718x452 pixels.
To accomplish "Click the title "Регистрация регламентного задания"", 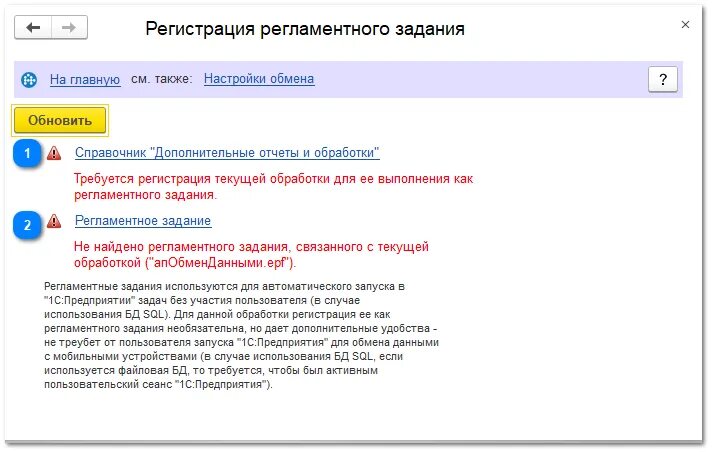I will click(x=305, y=28).
